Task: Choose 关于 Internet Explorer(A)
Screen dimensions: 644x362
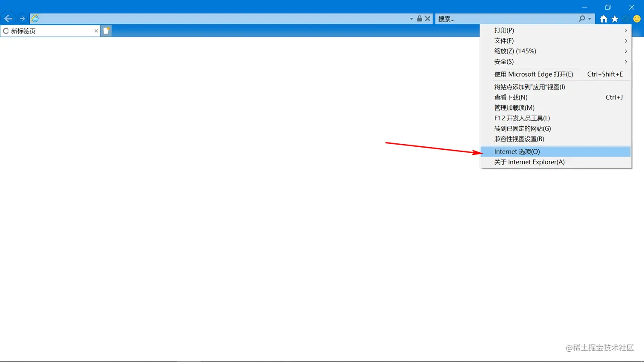Action: (x=556, y=162)
